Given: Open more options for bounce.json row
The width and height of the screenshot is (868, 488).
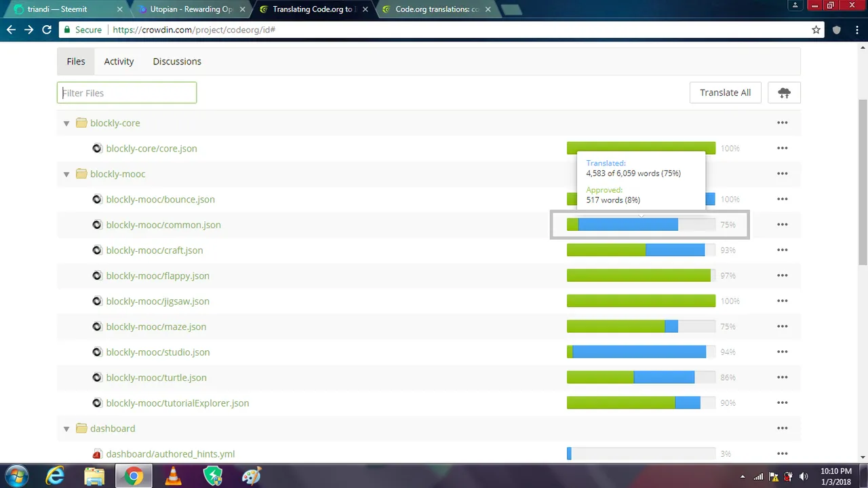Looking at the screenshot, I should 783,200.
